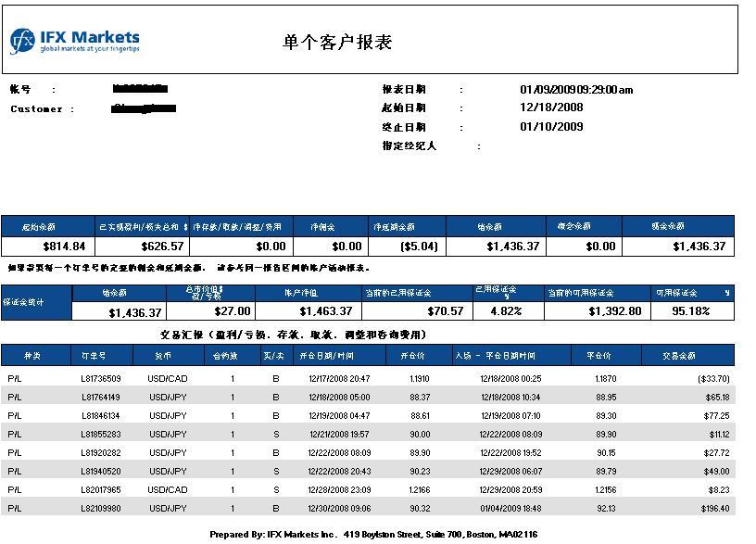Click USD/CAD in row L81736509
756x544 pixels.
coord(168,379)
